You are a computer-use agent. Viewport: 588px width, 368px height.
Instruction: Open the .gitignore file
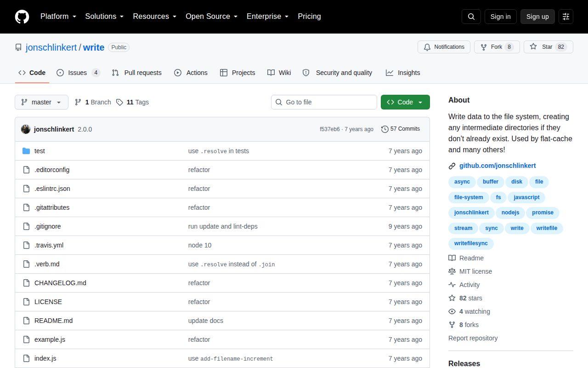48,226
